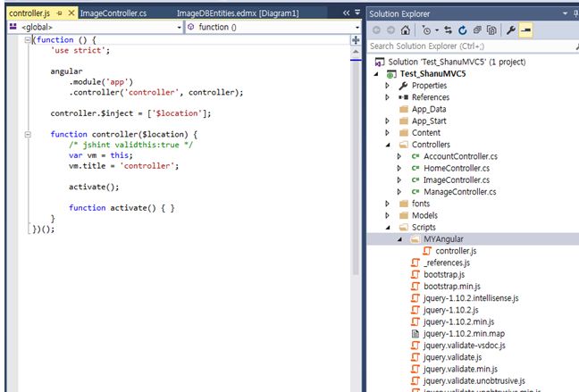Click the editor split window plus icon
Screen dimensions: 579x392
pyautogui.click(x=356, y=40)
